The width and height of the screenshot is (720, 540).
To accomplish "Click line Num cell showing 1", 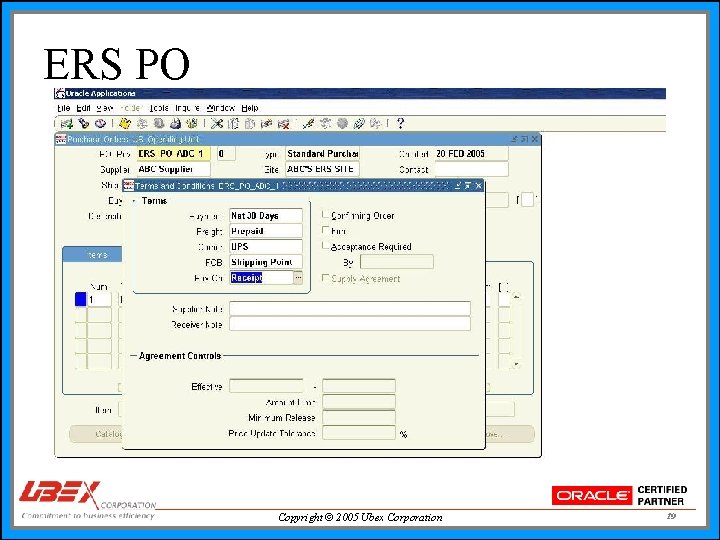I will click(x=99, y=299).
